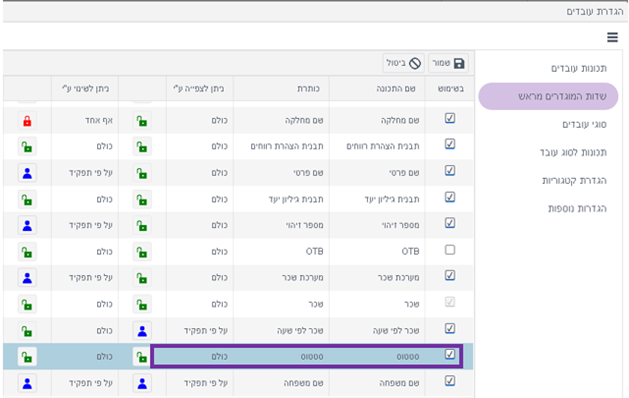Toggle בשימוש checkbox for שכר לפי שעה
The image size is (629, 398).
(x=450, y=329)
